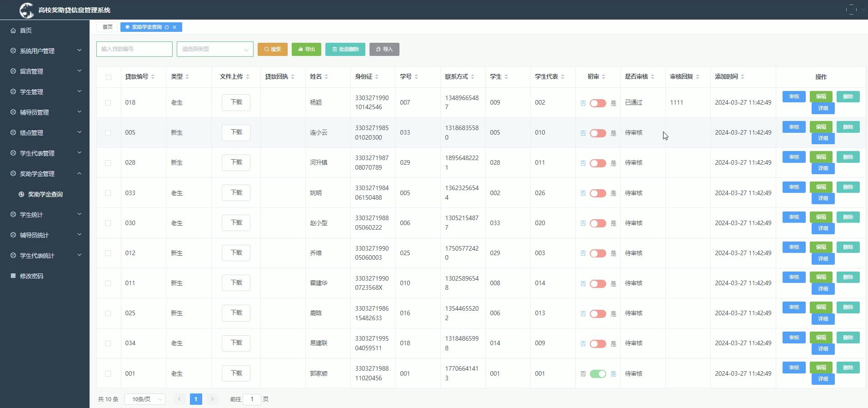This screenshot has width=868, height=408.
Task: Sort the 贷款回执 column with its sort arrows
Action: click(293, 77)
